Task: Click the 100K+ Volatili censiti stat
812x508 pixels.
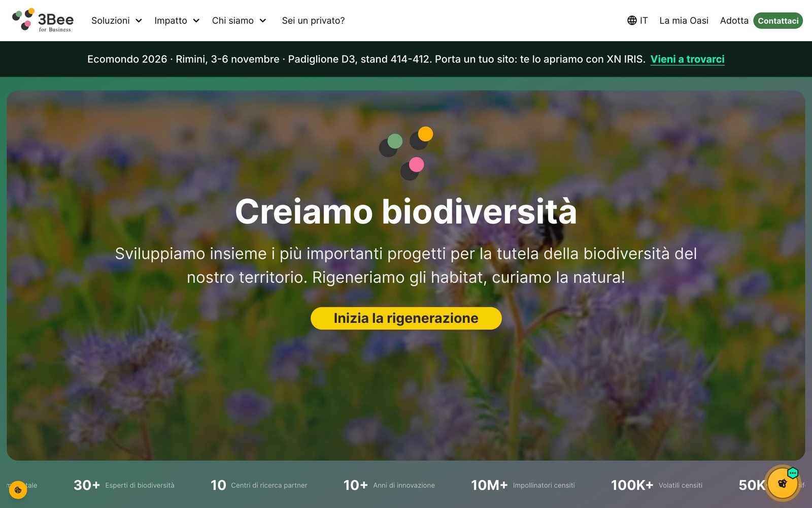Action: click(657, 485)
